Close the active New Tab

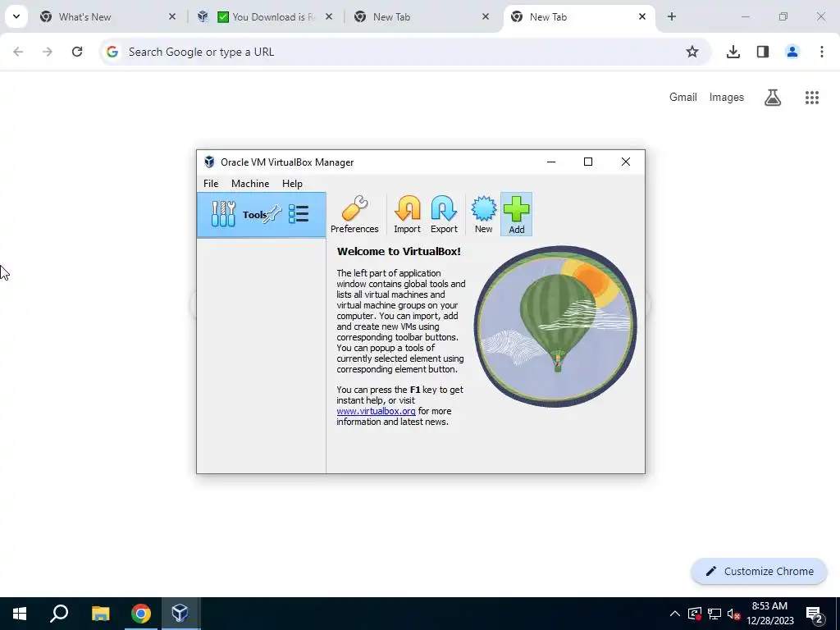(x=641, y=17)
